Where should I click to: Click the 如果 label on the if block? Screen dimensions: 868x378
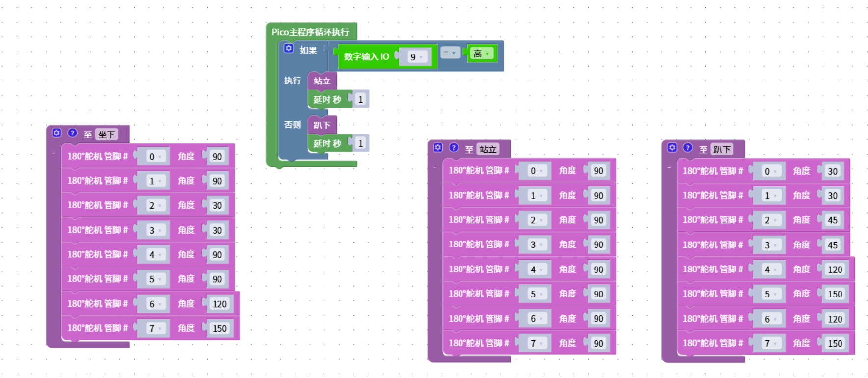(308, 50)
